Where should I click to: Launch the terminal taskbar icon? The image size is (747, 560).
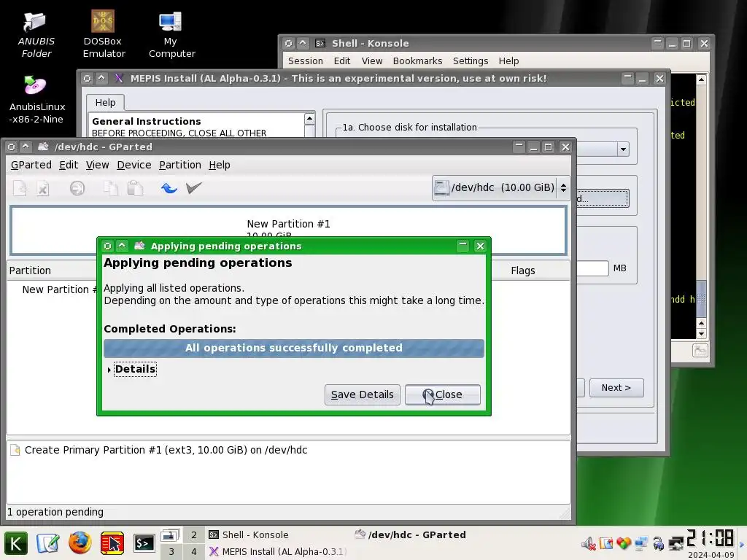tap(144, 543)
